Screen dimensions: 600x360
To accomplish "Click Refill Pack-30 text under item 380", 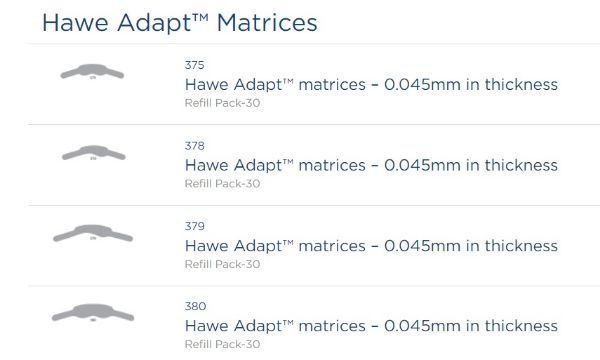I will [x=222, y=344].
